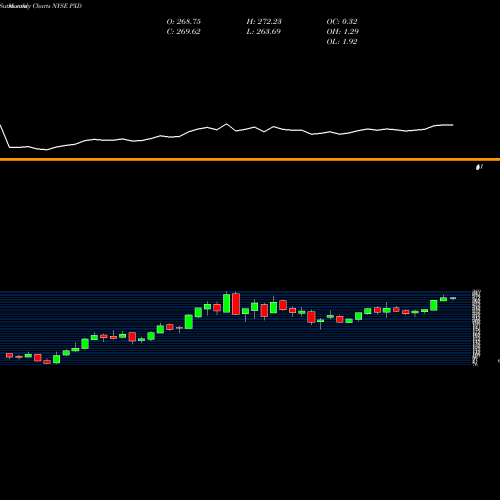
Task: Select the open price 'O: 268.75'
Action: click(x=184, y=22)
